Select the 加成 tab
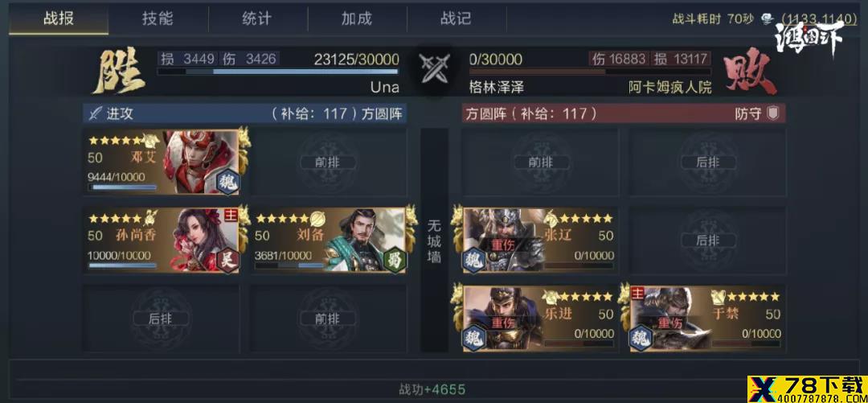This screenshot has width=868, height=403. (357, 19)
